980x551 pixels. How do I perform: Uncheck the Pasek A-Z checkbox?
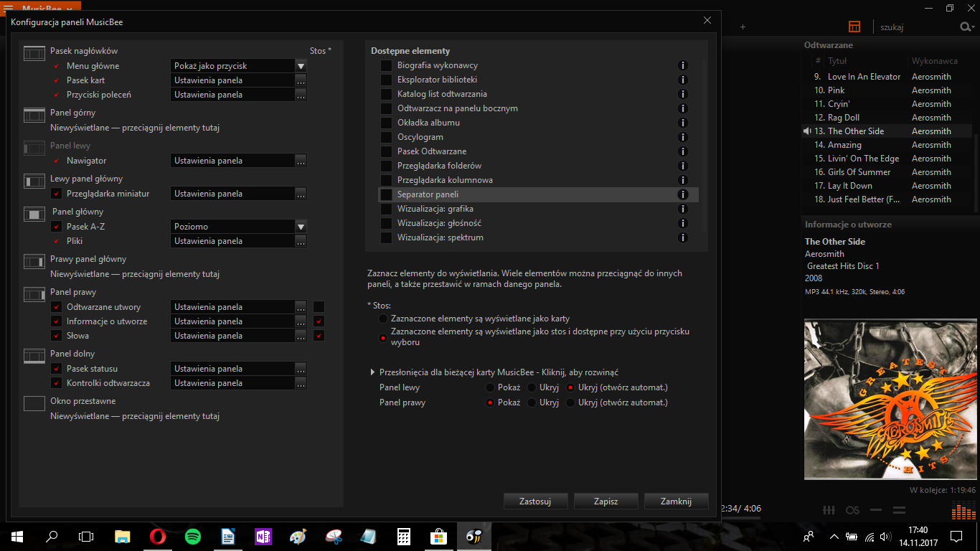click(x=56, y=227)
